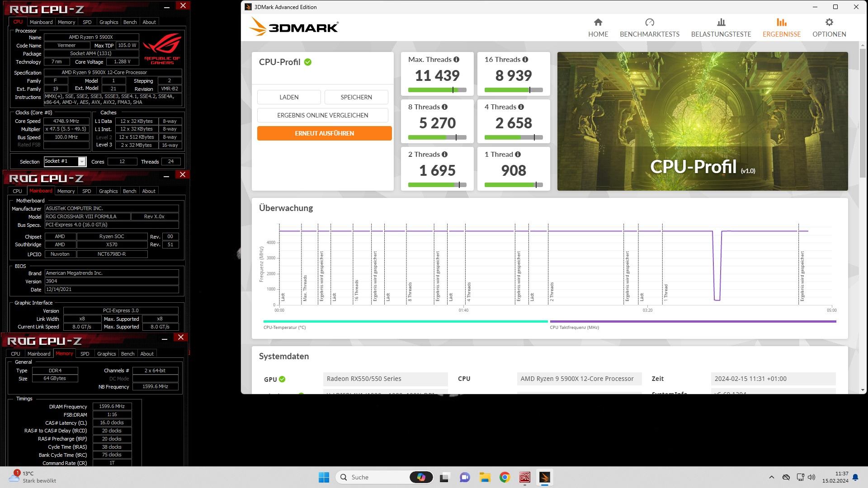The image size is (868, 488).
Task: Switch to Mainboard tab in top CPU-Z window
Action: (41, 22)
